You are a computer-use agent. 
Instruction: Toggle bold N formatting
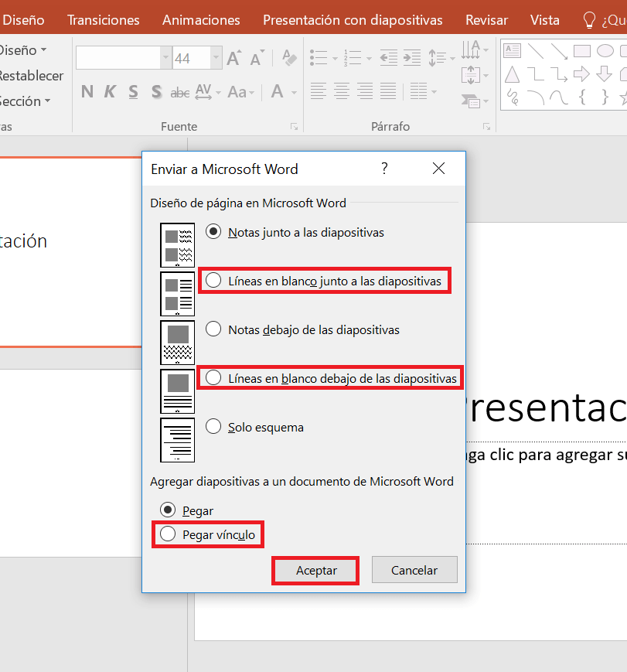tap(87, 91)
